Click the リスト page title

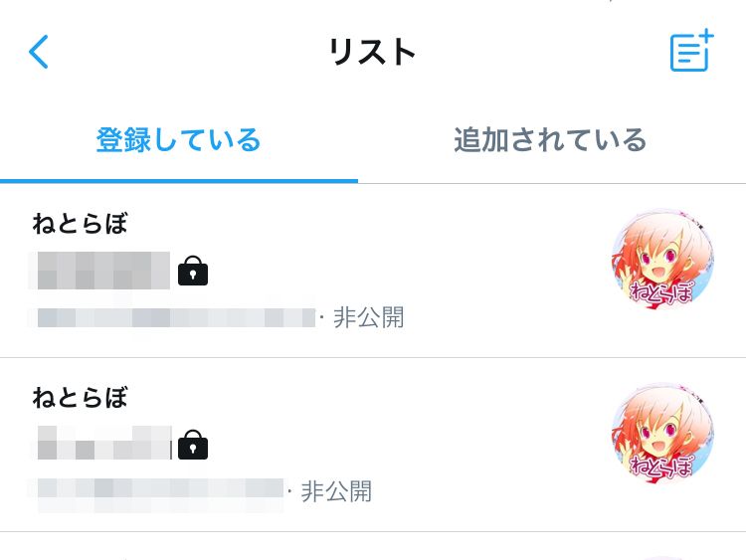coord(373,52)
